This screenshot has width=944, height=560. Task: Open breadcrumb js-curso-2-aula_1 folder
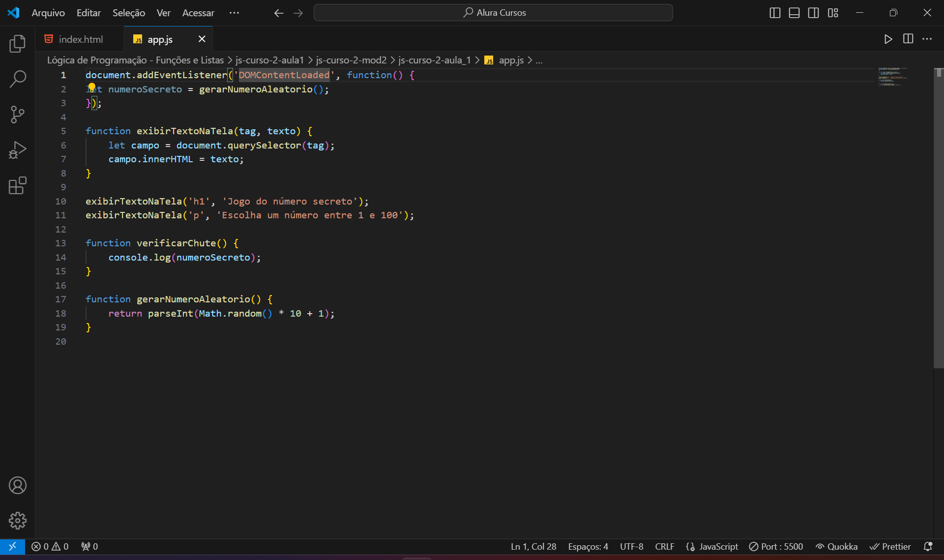click(x=434, y=60)
